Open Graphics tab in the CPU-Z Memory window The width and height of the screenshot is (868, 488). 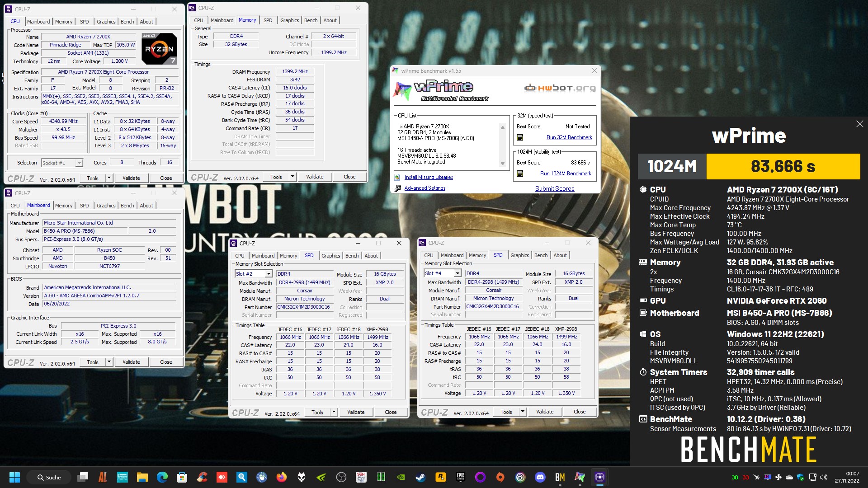289,20
